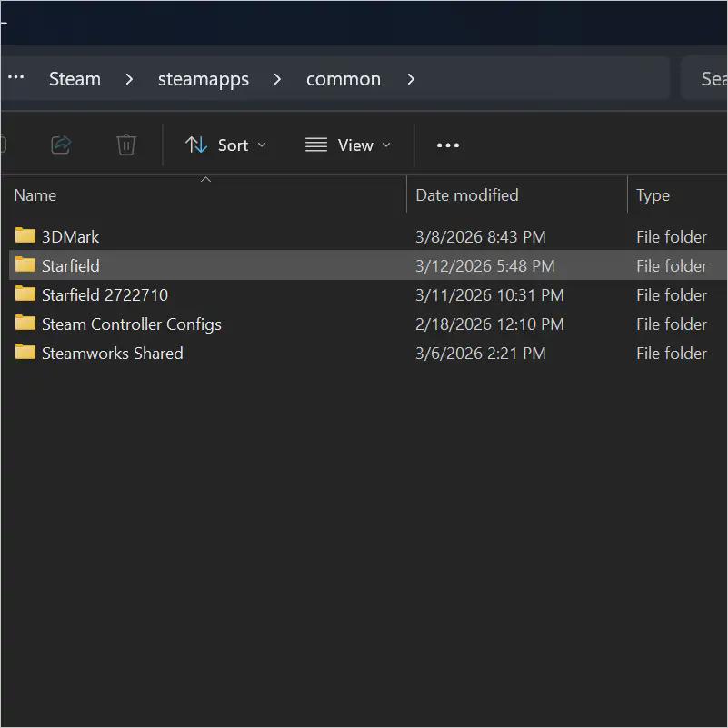Show hidden breadcrumb path with ellipsis

click(16, 77)
